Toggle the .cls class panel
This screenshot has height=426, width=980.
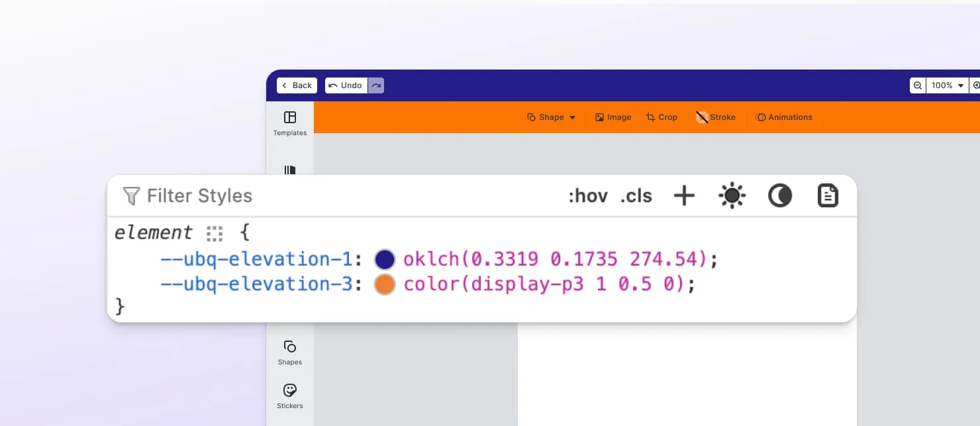pos(636,196)
